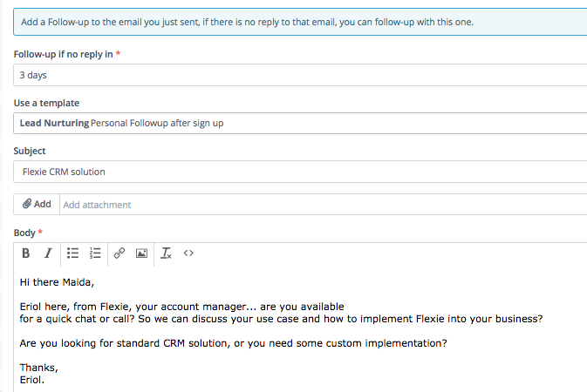Click the greeting line Hi there Maida
Viewport: 587px width, 392px height.
coord(57,282)
